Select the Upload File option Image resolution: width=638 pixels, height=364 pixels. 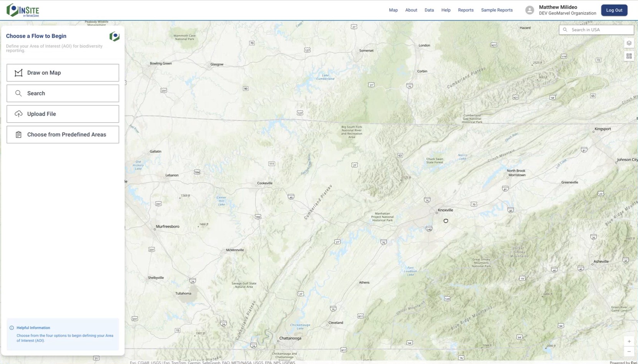point(63,114)
